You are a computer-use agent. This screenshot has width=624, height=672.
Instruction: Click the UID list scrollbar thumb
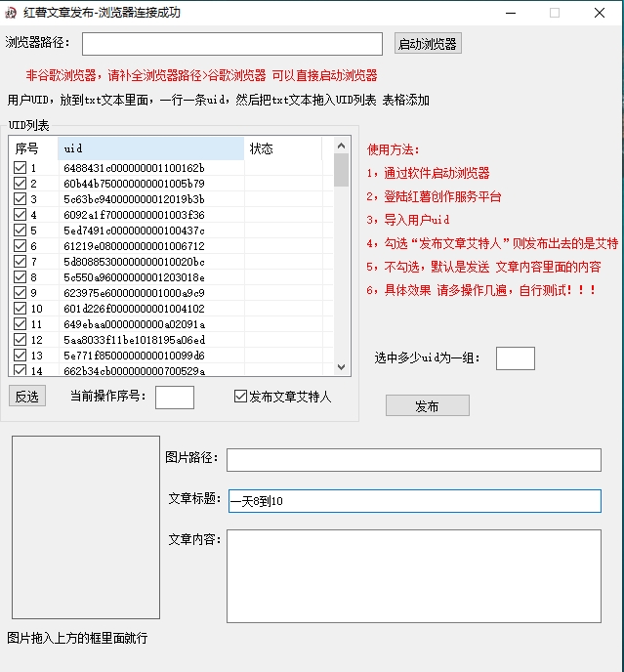point(341,170)
